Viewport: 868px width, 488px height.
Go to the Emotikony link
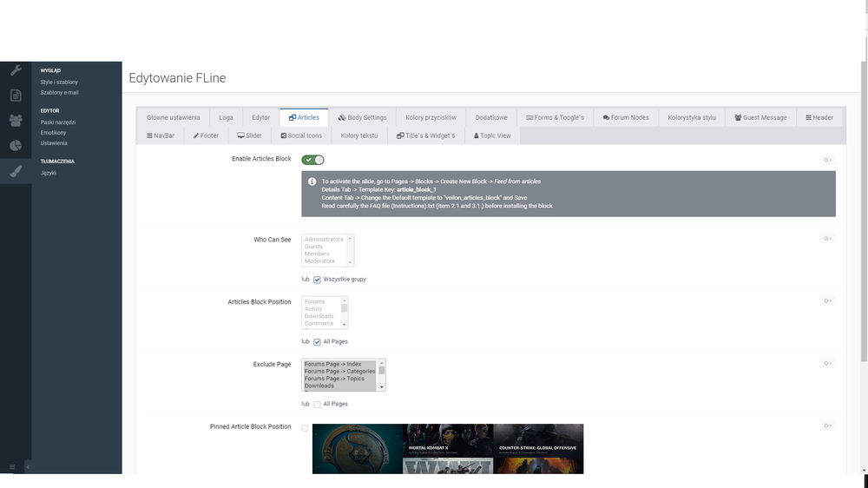pyautogui.click(x=53, y=133)
